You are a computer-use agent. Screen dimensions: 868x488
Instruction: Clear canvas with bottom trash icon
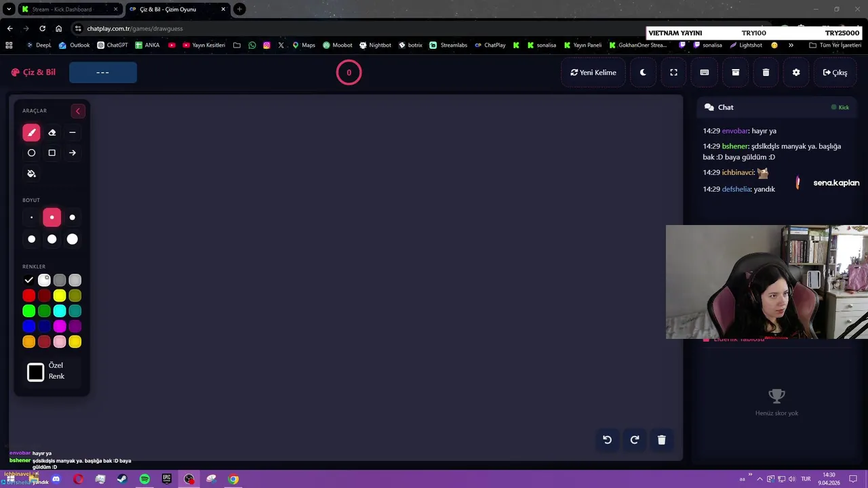(662, 440)
